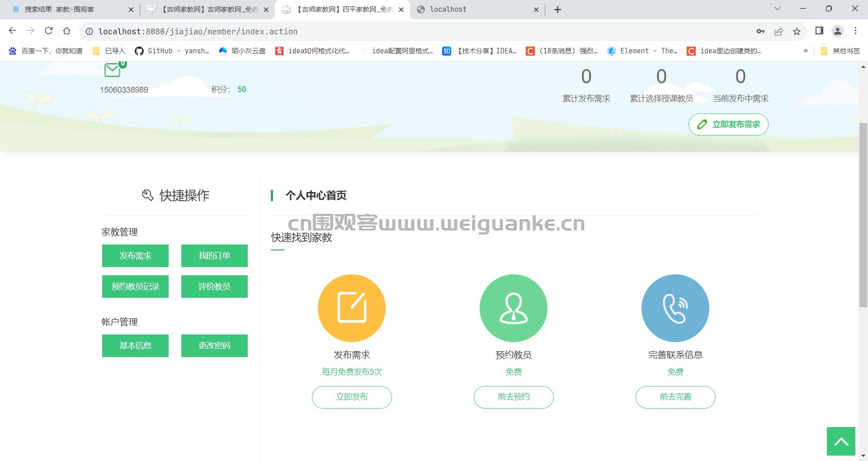Click the blue phone contact-info icon
868x461 pixels.
coord(675,308)
